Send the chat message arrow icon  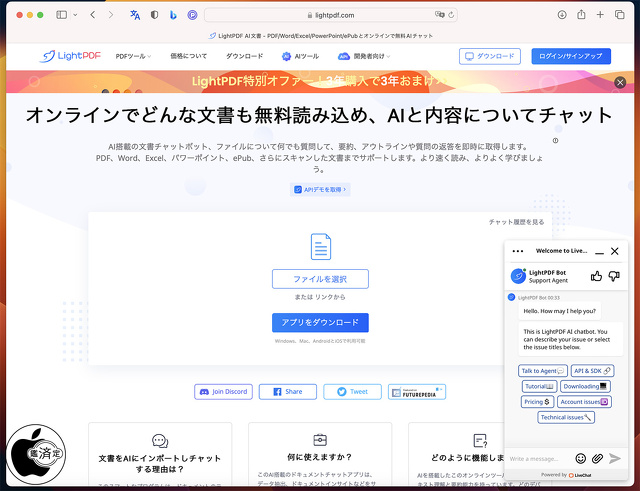click(615, 459)
